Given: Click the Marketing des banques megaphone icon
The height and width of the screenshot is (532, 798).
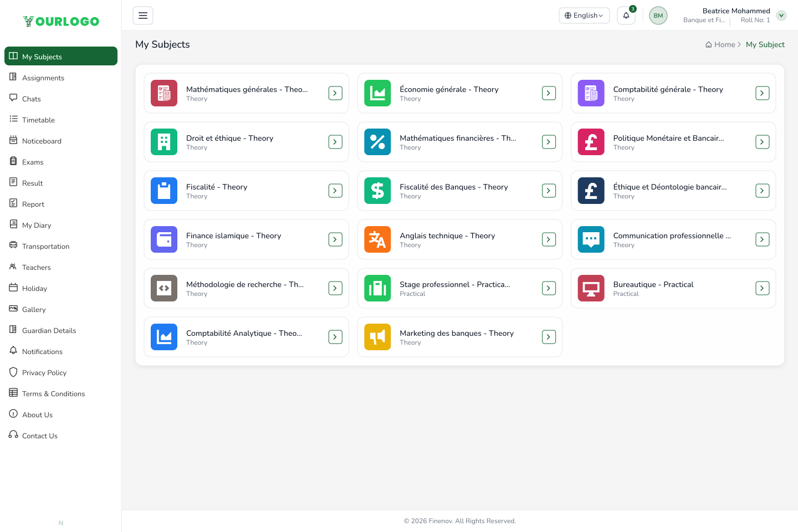Looking at the screenshot, I should [x=377, y=337].
